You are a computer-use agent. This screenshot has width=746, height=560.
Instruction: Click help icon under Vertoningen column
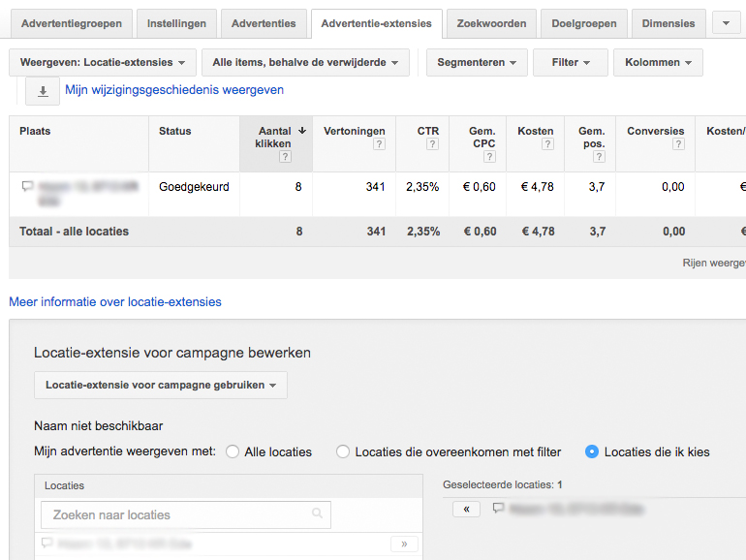[379, 144]
